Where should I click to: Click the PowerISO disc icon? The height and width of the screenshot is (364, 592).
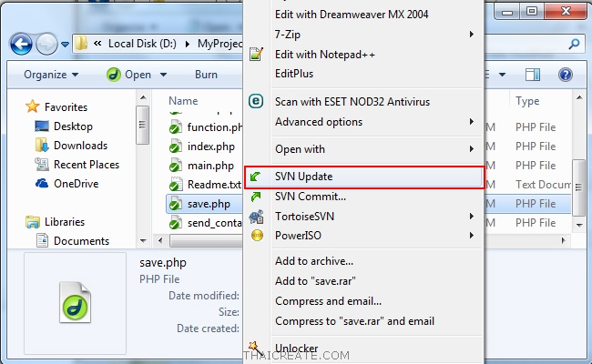point(257,236)
